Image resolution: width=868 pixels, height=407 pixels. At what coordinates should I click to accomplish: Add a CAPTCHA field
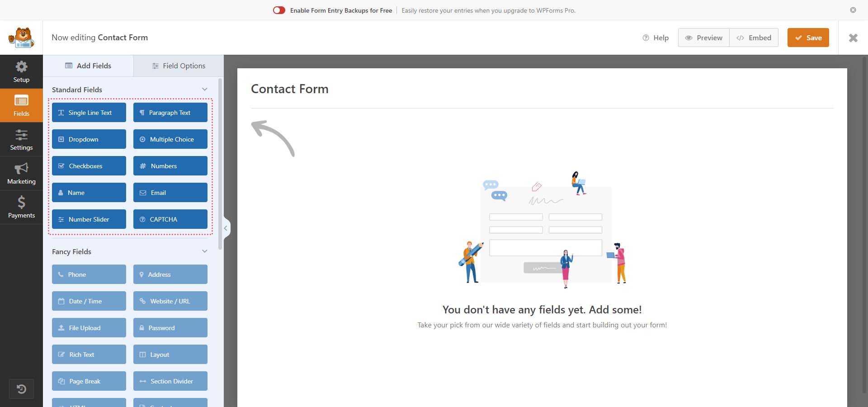coord(170,219)
